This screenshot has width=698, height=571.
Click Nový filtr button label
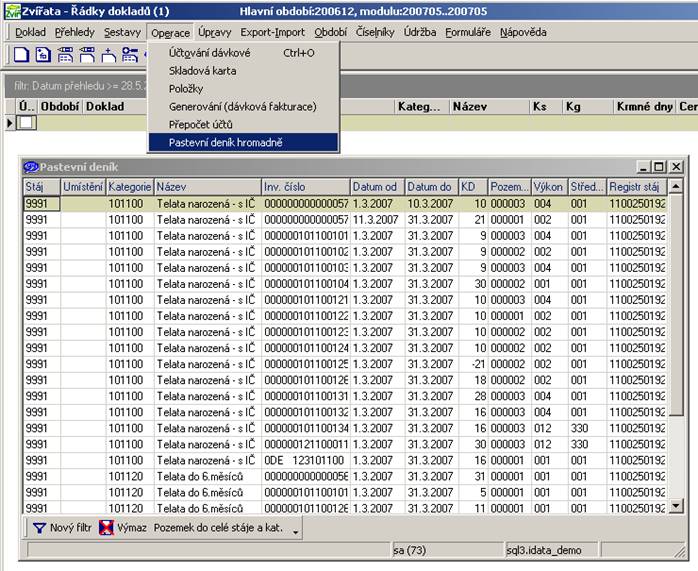pos(70,528)
